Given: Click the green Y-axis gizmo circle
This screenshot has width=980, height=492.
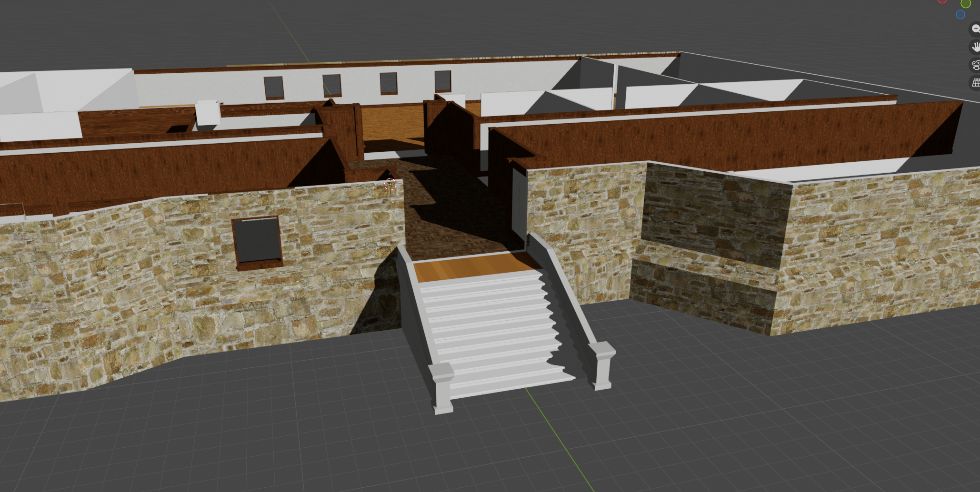Looking at the screenshot, I should click(x=966, y=4).
